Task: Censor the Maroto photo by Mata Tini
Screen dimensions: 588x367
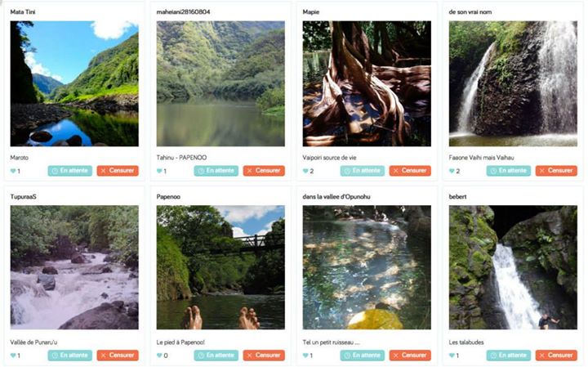Action: 118,171
